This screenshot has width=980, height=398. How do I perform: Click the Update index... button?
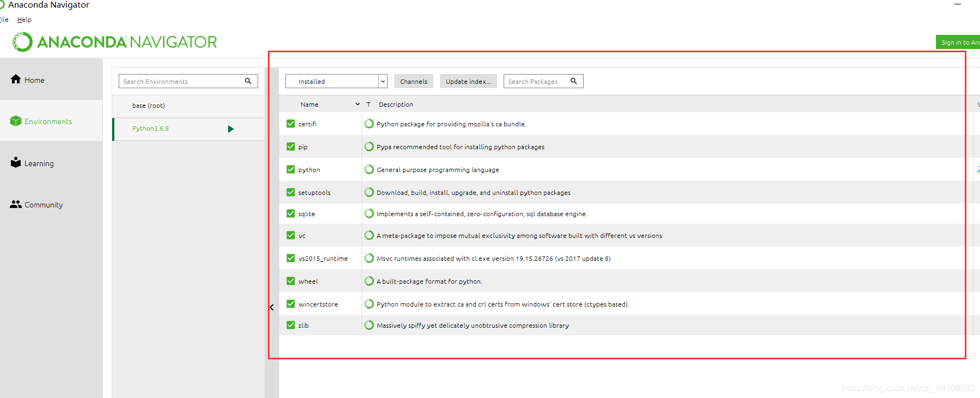pyautogui.click(x=468, y=81)
